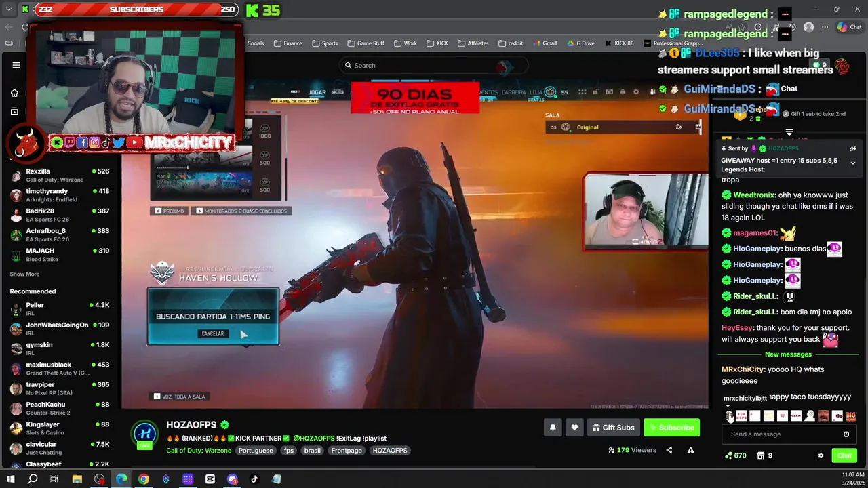Expand the followed channels with Show More

(x=24, y=274)
